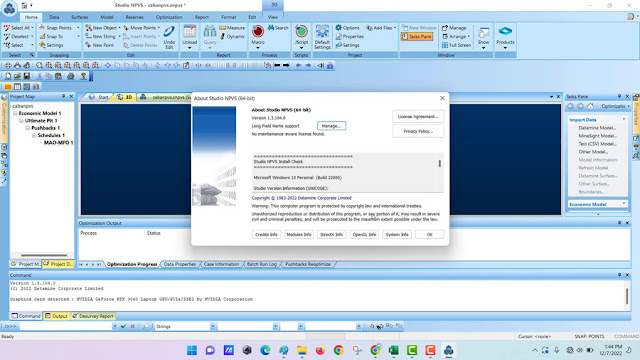
Task: Pin the Optimization Output panel
Action: pos(619,223)
